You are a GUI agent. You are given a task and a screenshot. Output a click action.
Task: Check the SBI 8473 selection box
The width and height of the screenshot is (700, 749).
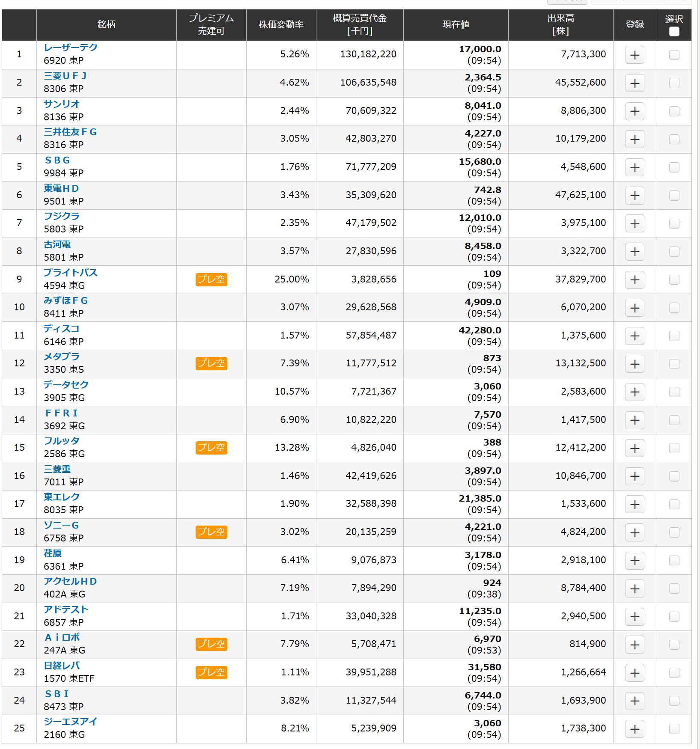point(674,701)
